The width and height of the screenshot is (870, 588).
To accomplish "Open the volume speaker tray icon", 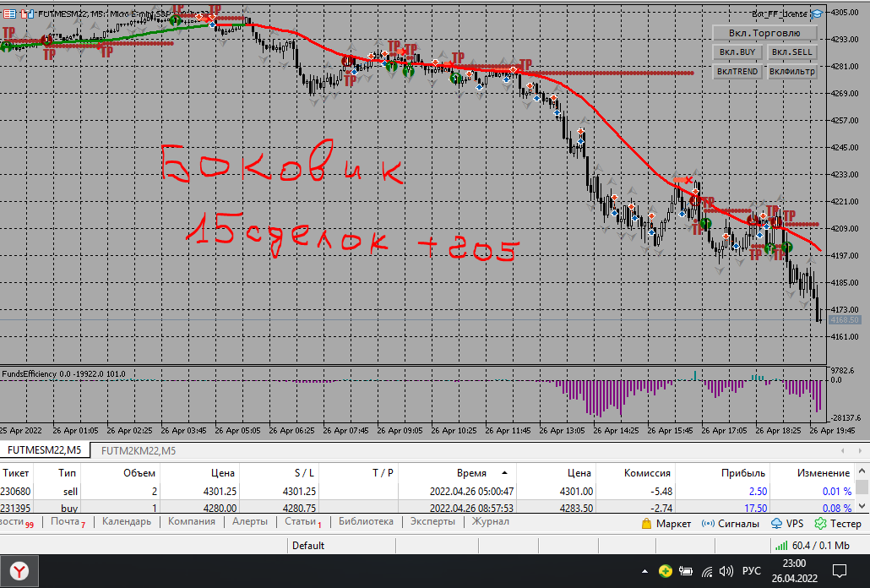I will pyautogui.click(x=726, y=571).
